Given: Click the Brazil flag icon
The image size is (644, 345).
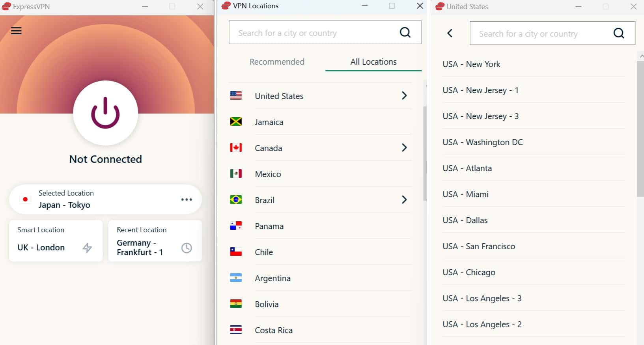Looking at the screenshot, I should [x=236, y=200].
